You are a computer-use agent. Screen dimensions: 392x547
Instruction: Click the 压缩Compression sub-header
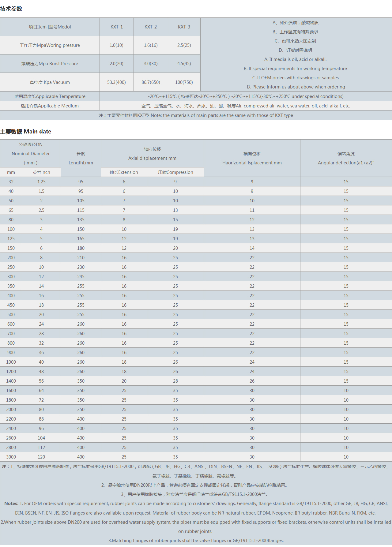pos(175,172)
